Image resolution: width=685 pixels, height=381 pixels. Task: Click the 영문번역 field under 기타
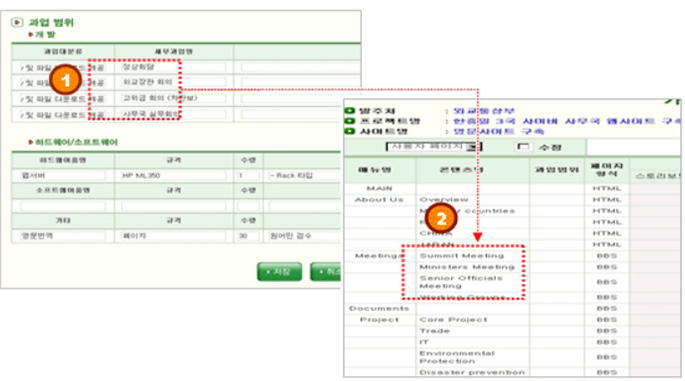63,236
